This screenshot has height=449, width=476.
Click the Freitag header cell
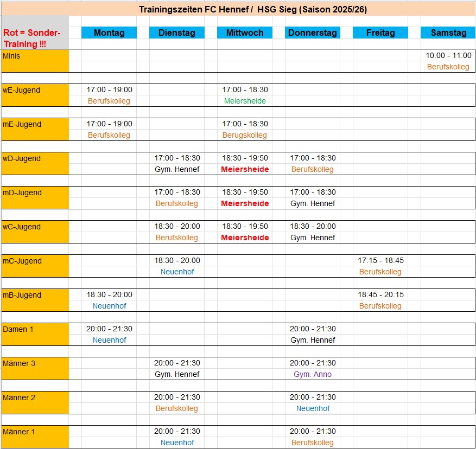380,33
